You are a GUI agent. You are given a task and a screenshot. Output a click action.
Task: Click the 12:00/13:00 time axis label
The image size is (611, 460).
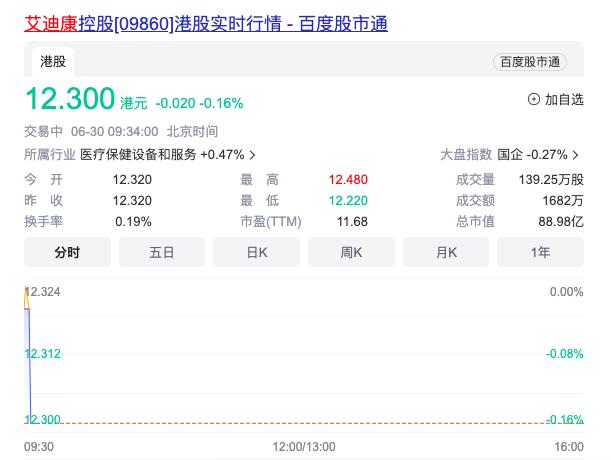tap(304, 447)
